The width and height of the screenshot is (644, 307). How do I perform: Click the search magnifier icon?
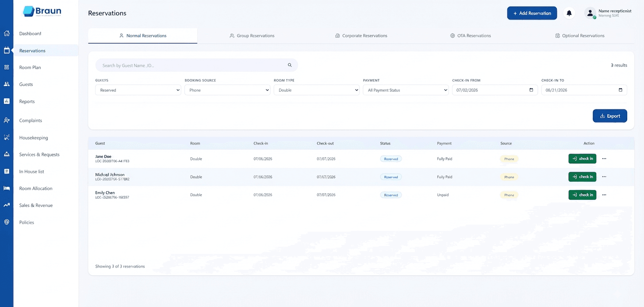pos(290,65)
